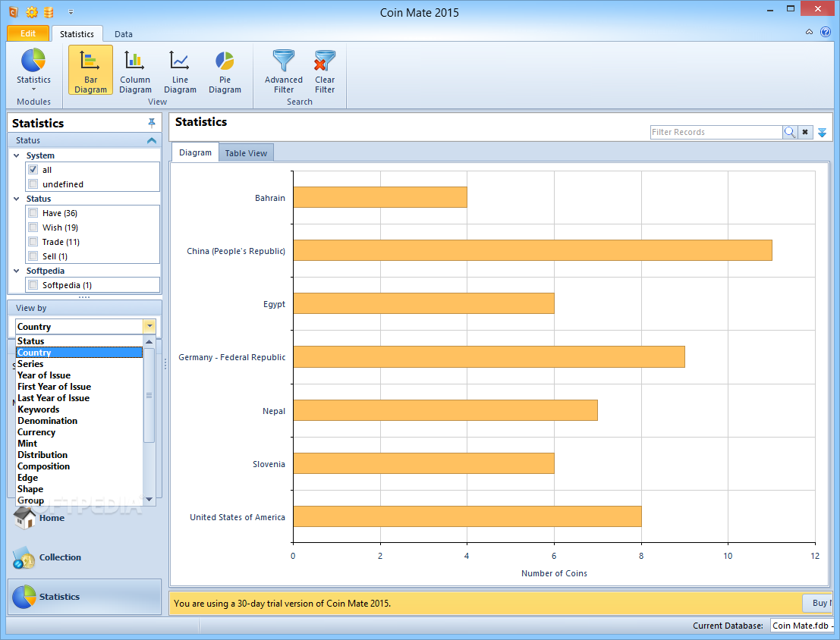The width and height of the screenshot is (840, 640).
Task: Click the database coins icon in title bar
Action: pos(49,12)
